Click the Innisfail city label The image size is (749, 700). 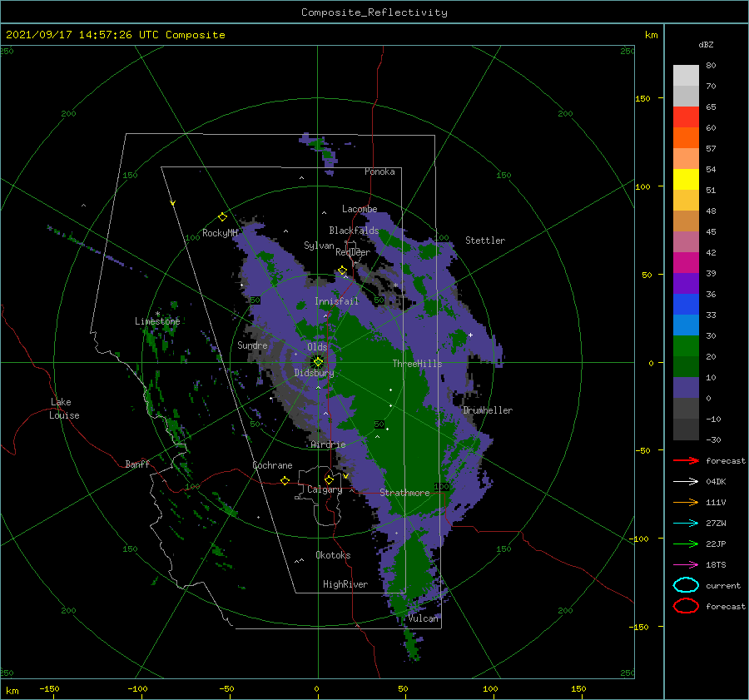click(x=336, y=301)
